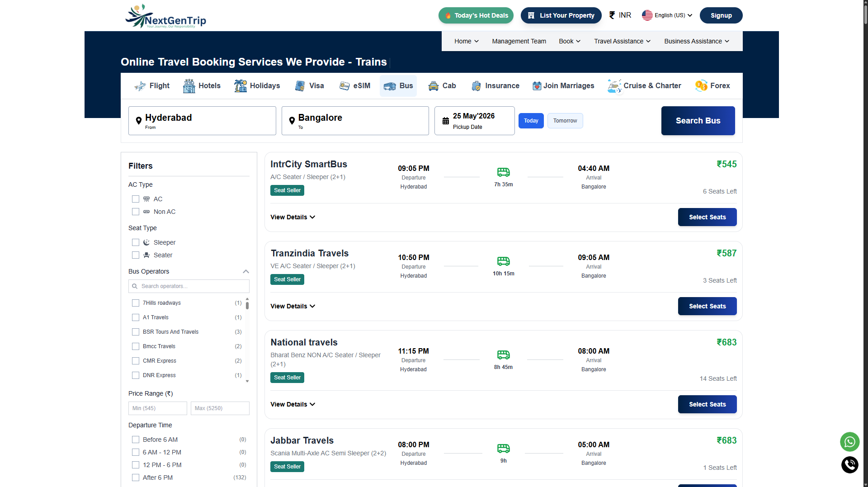Expand the Business Assistance dropdown
868x487 pixels.
697,41
